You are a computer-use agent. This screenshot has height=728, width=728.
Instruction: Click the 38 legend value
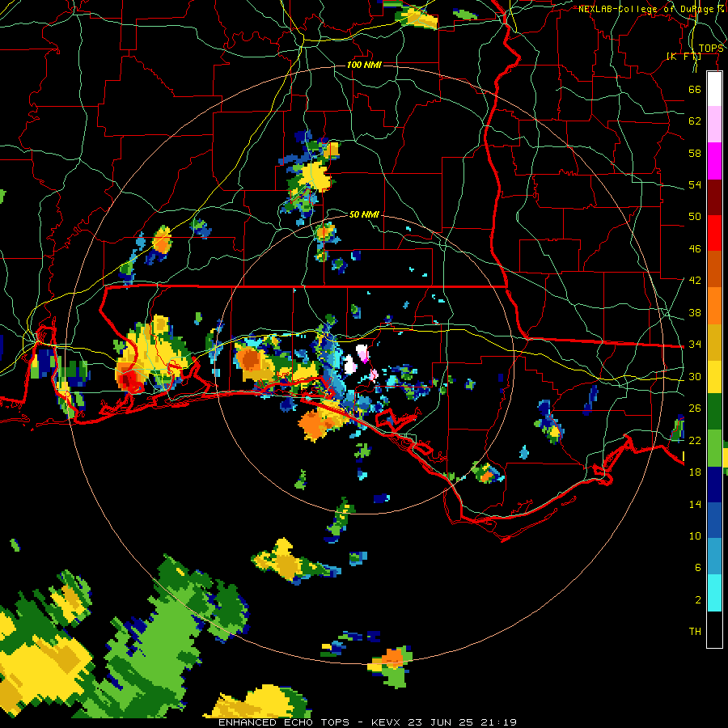695,313
